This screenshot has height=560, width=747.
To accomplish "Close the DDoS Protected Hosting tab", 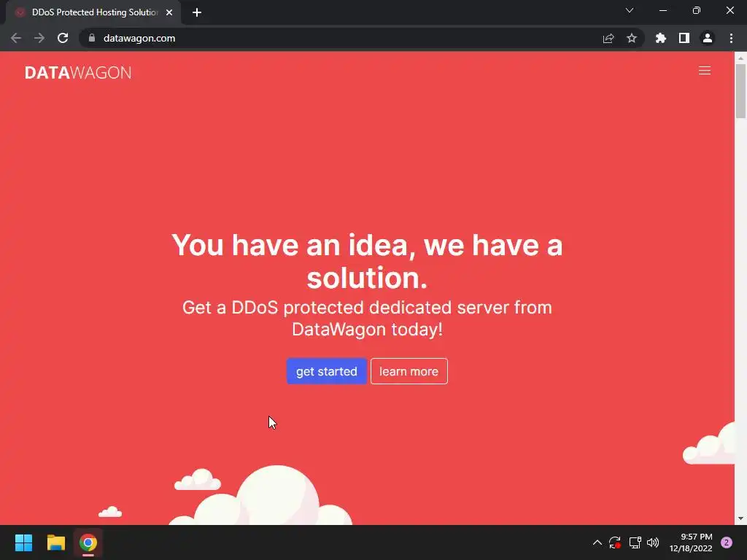I will click(x=169, y=12).
